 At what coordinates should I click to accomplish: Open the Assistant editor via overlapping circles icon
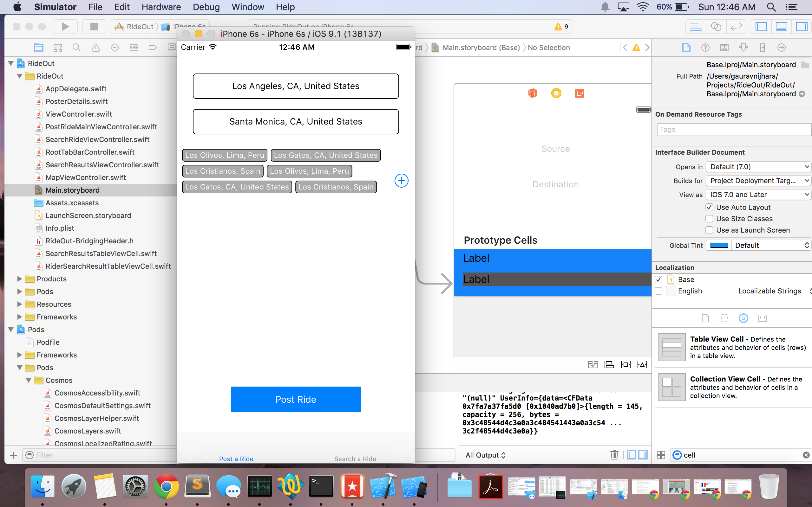pyautogui.click(x=716, y=27)
